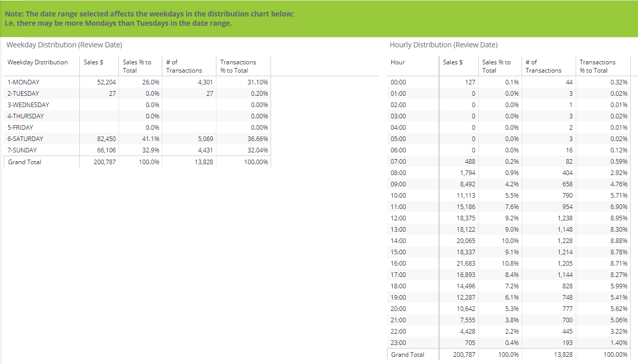Select the 16:00 hour row label

pyautogui.click(x=398, y=264)
